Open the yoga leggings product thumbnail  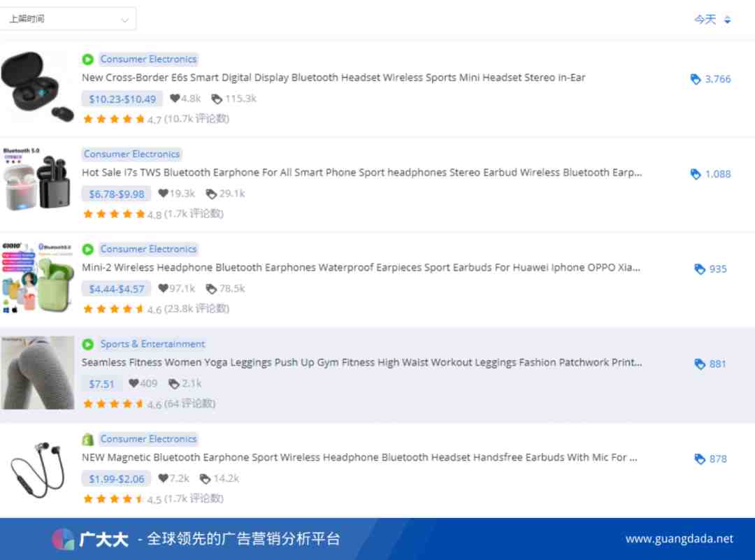37,373
